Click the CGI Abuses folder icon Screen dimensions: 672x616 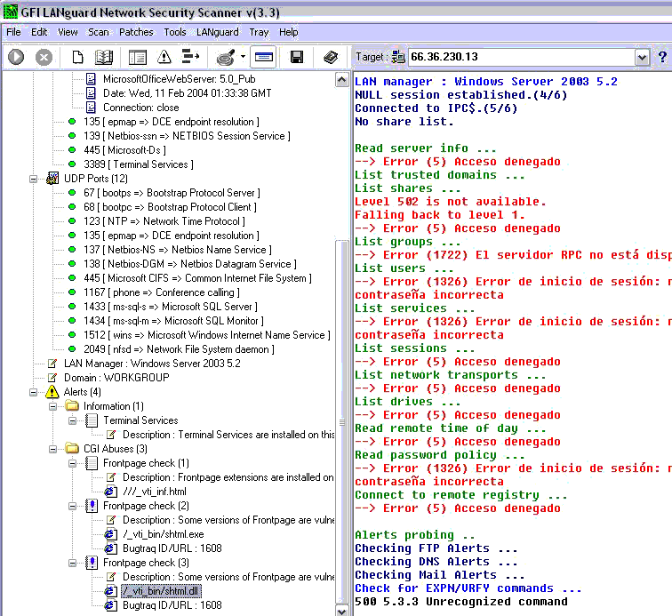pos(72,448)
